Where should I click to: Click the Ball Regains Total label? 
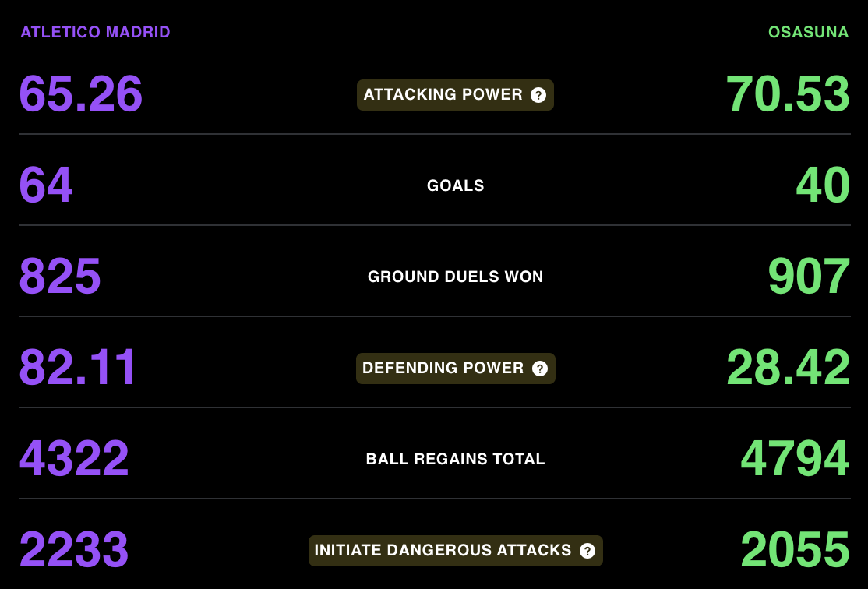point(456,459)
